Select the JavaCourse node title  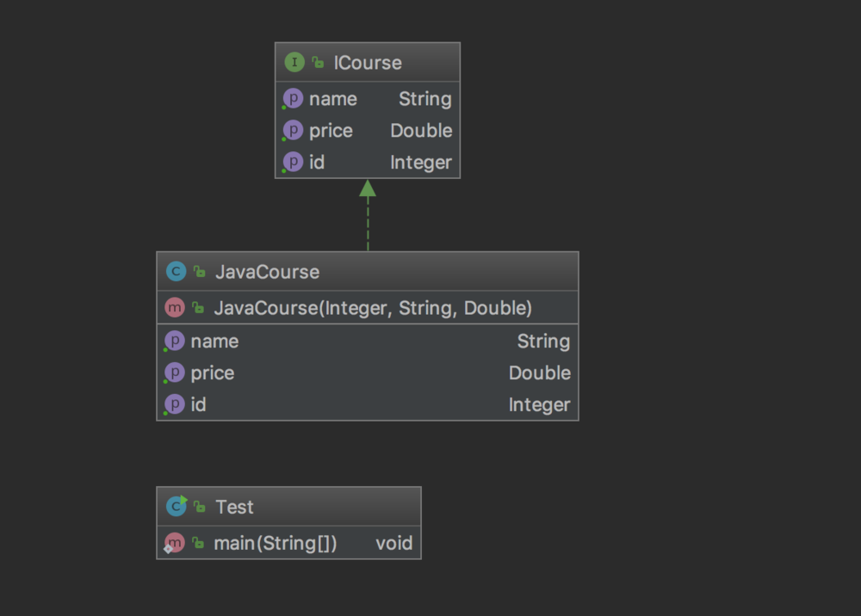tap(267, 272)
